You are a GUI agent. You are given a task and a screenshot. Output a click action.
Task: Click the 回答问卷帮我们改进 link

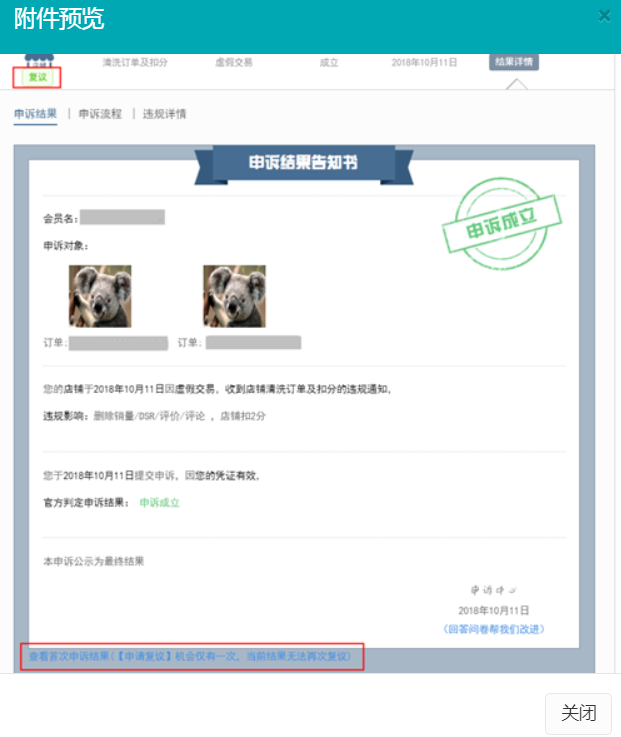point(494,629)
